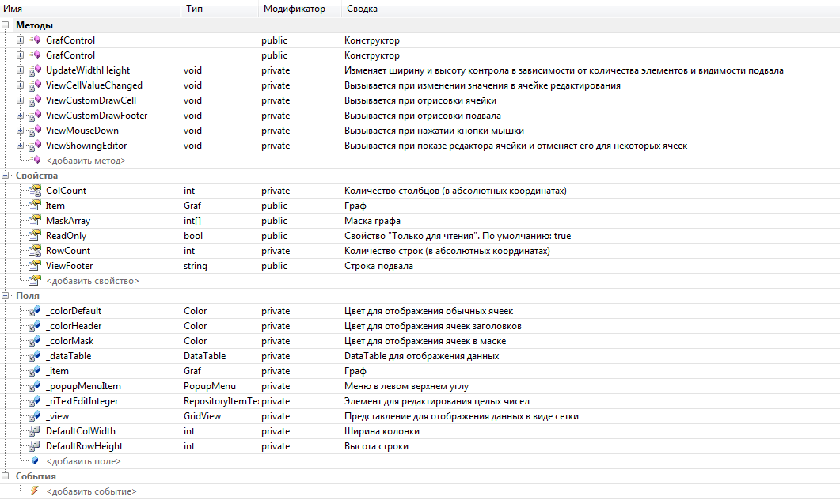Click the DefaultRowHeight constant icon
The image size is (840, 504).
point(35,445)
